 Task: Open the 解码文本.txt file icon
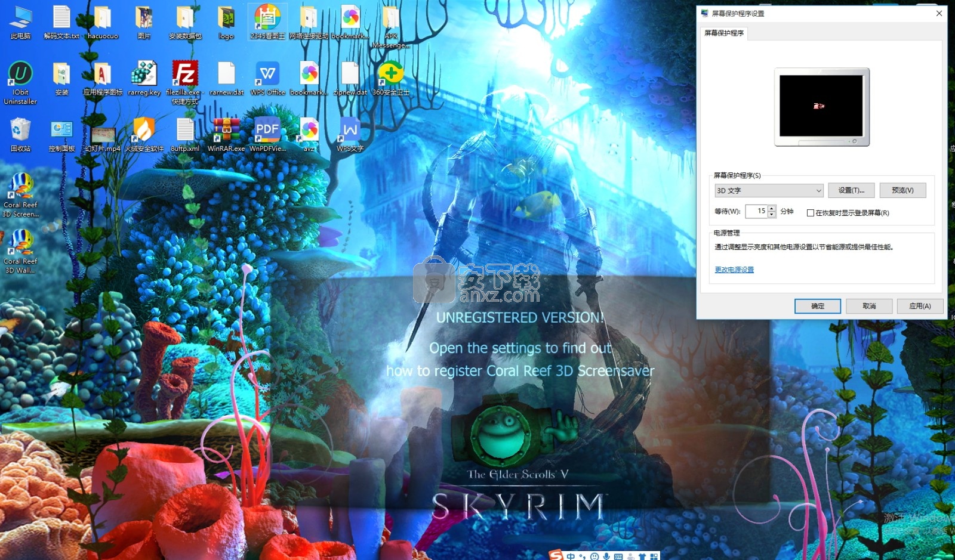61,23
